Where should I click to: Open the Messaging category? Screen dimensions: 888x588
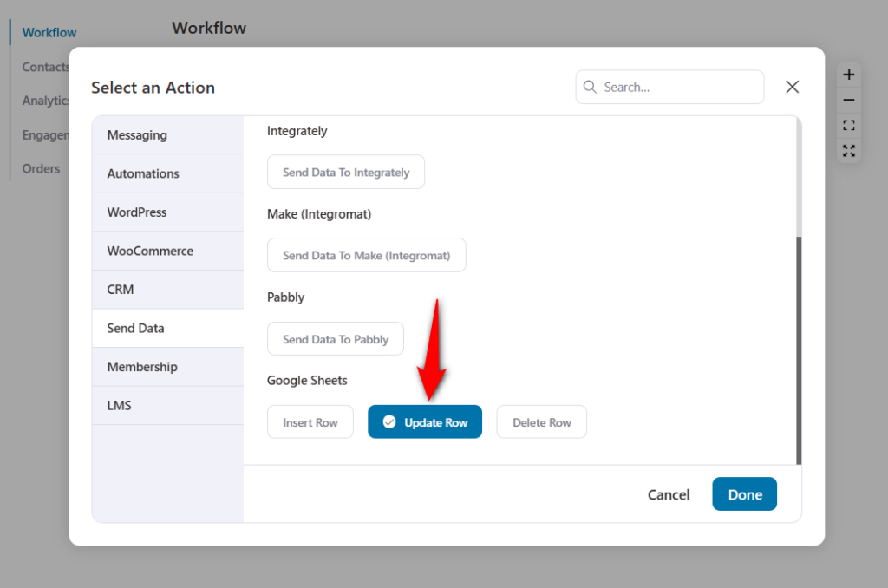coord(167,134)
